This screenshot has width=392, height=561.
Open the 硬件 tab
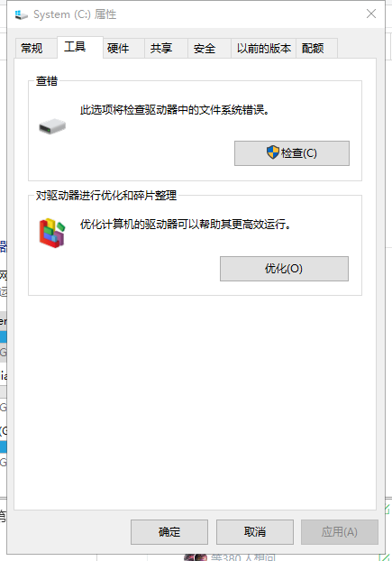coord(118,49)
